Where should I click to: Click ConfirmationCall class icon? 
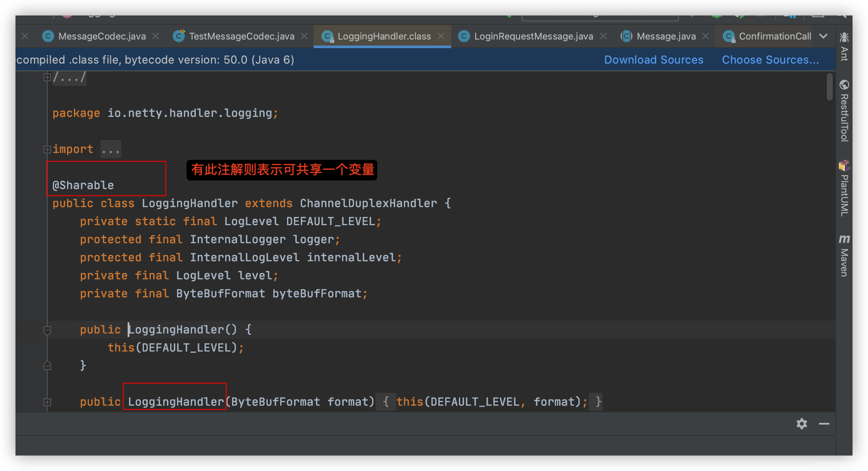(729, 37)
